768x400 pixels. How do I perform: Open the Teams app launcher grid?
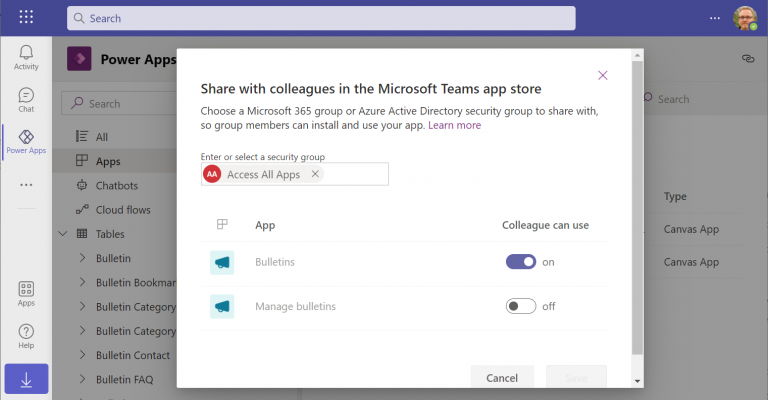tap(26, 17)
